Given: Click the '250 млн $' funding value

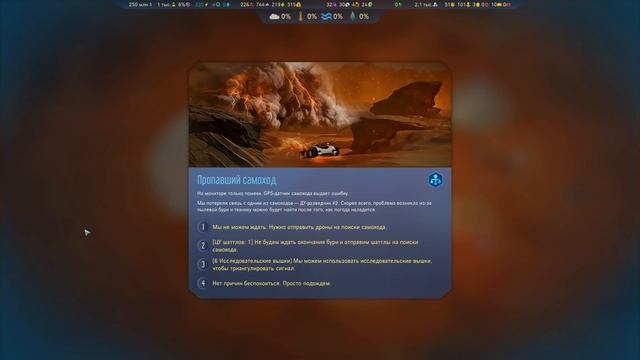Looking at the screenshot, I should click(x=140, y=4).
